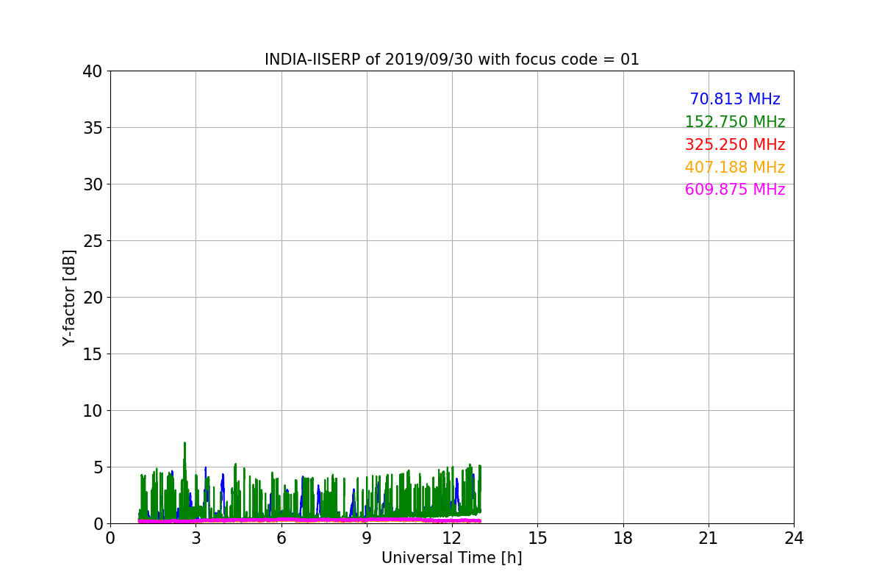Click the y-axis tick label 20

92,298
